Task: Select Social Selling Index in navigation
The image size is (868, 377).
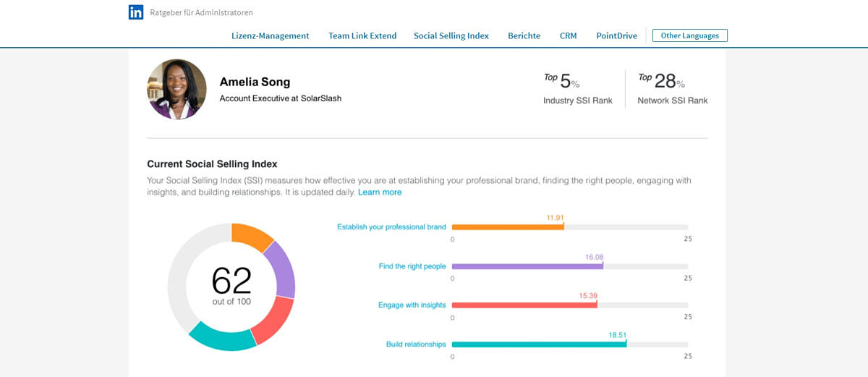Action: 451,35
